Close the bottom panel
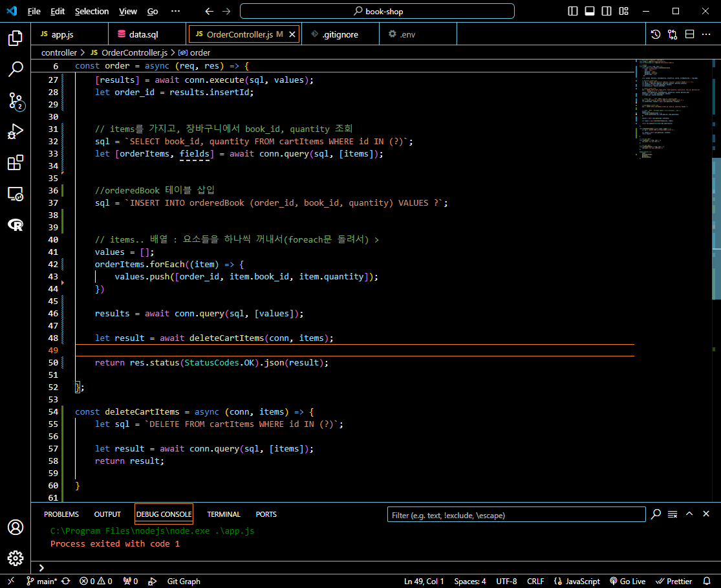This screenshot has height=588, width=721. pos(706,514)
